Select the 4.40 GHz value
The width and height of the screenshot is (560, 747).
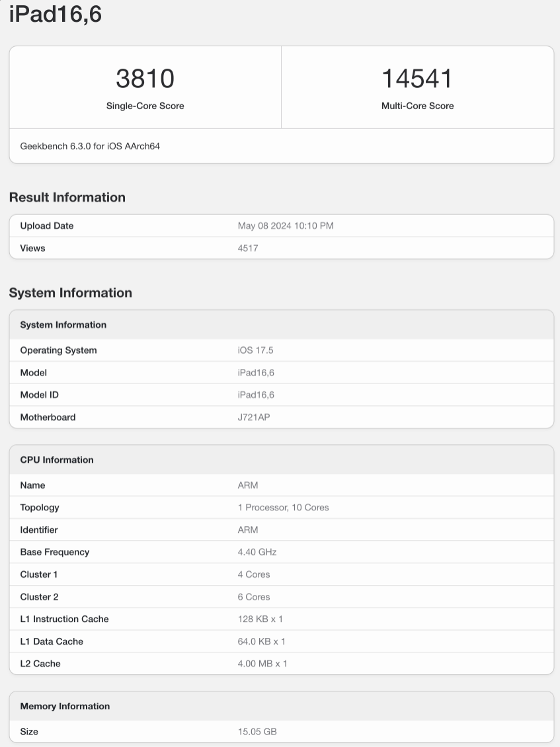[257, 552]
